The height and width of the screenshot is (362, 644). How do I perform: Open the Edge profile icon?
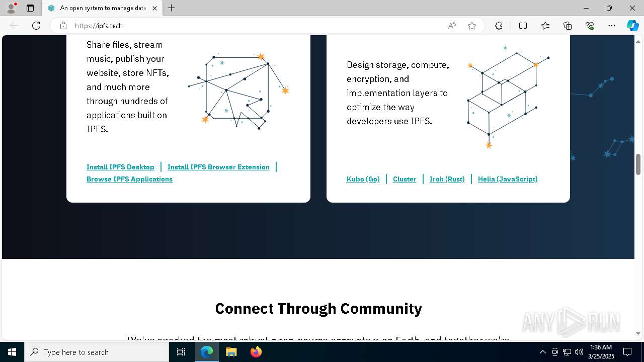point(11,8)
